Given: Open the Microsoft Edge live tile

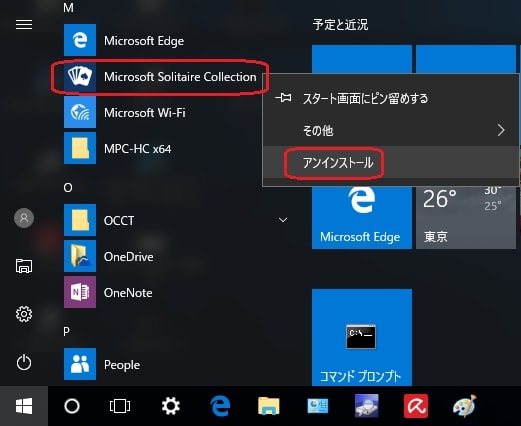Looking at the screenshot, I should click(362, 217).
